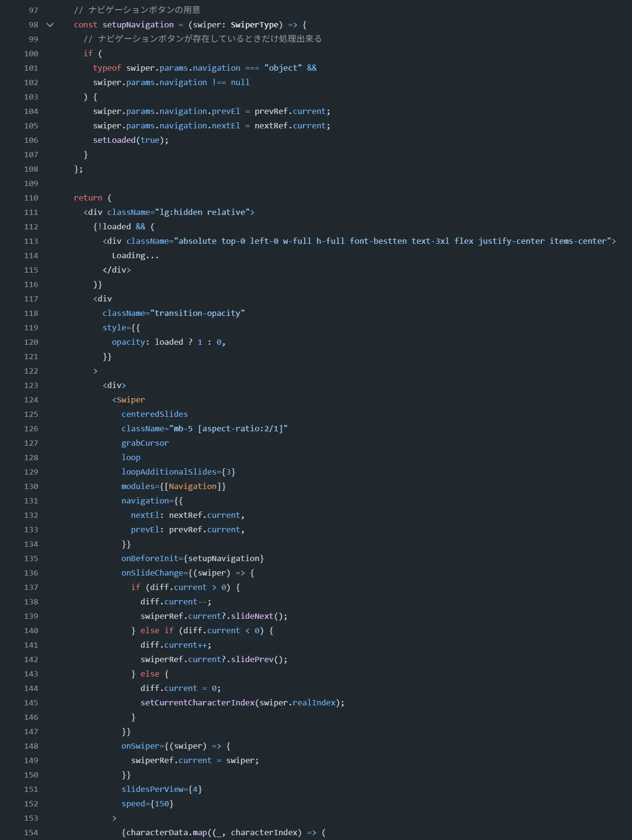Click line number 97
The height and width of the screenshot is (840, 632).
pos(33,10)
